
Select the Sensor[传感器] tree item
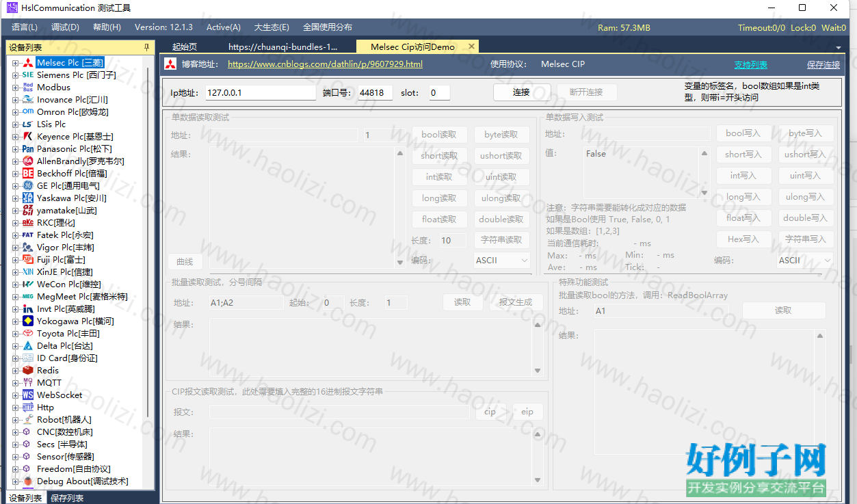[66, 457]
